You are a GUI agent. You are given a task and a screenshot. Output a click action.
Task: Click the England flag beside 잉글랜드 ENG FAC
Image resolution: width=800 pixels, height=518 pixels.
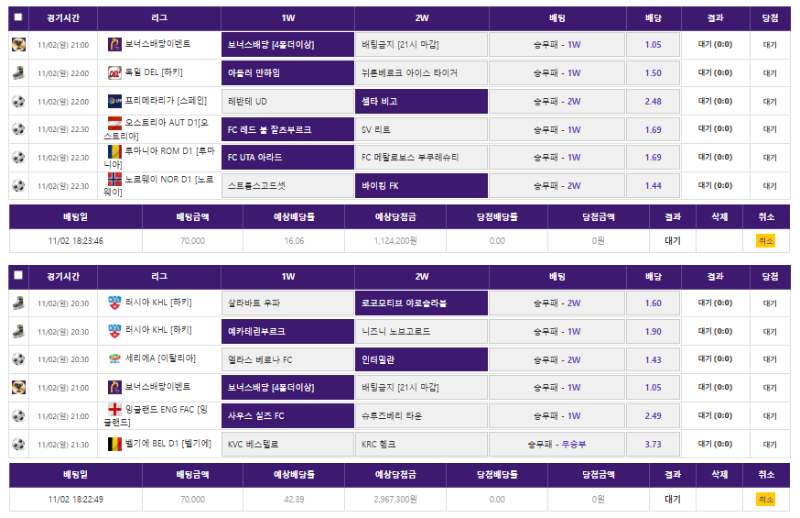click(x=115, y=409)
